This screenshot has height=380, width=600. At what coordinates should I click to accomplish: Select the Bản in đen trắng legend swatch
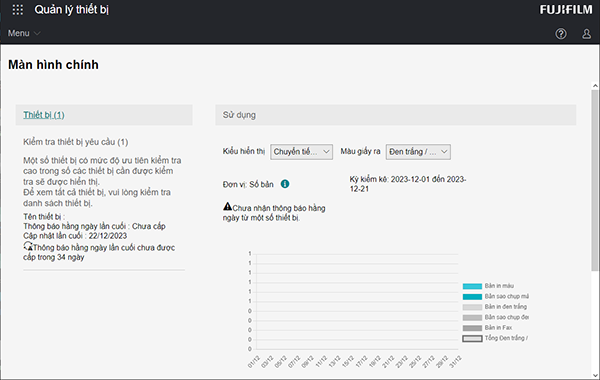[472, 307]
